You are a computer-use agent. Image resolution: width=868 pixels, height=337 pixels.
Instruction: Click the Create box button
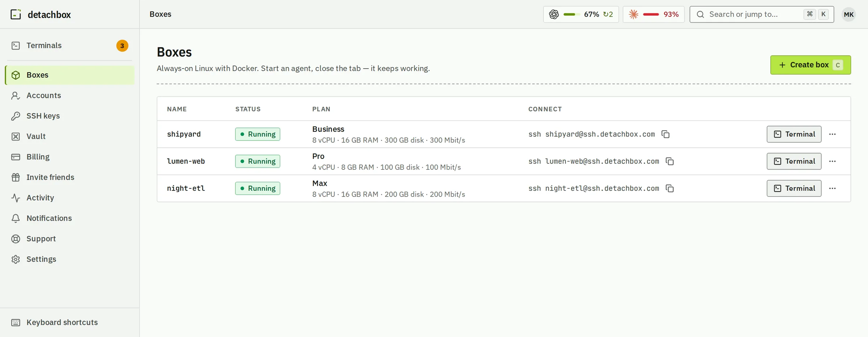coord(810,65)
